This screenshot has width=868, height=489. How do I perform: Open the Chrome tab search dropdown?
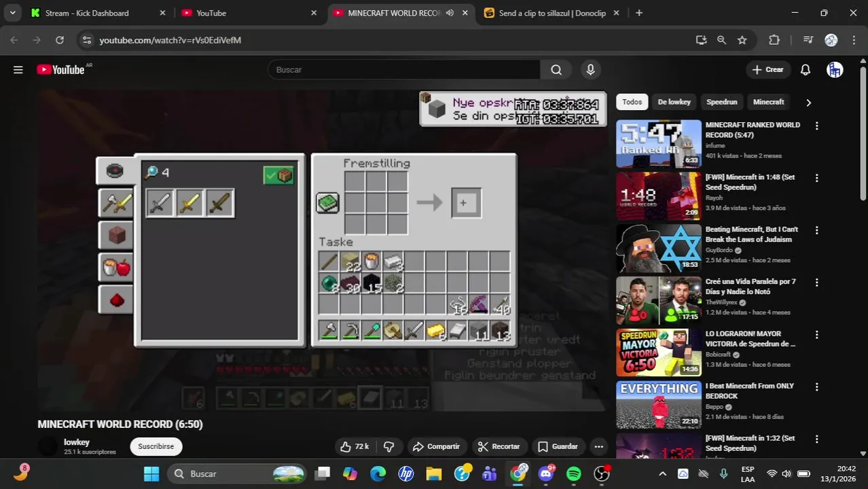click(x=12, y=13)
